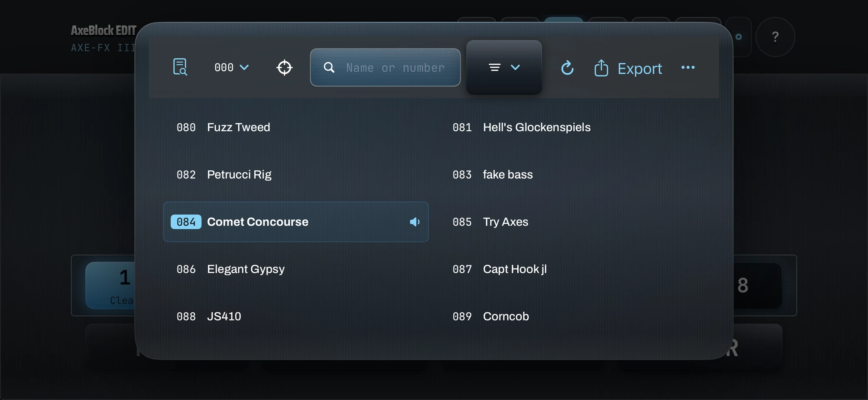This screenshot has width=868, height=400.
Task: Open the 000 preset bank dropdown
Action: tap(232, 67)
